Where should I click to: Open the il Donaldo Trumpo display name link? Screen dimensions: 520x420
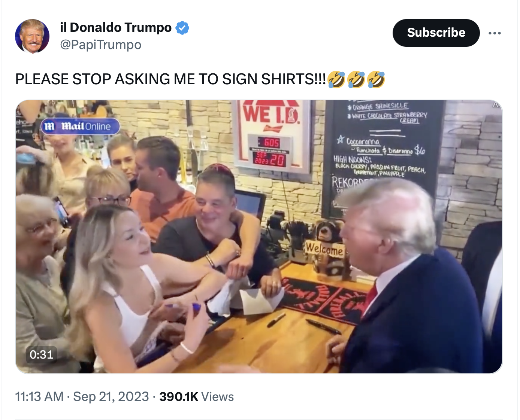[116, 28]
